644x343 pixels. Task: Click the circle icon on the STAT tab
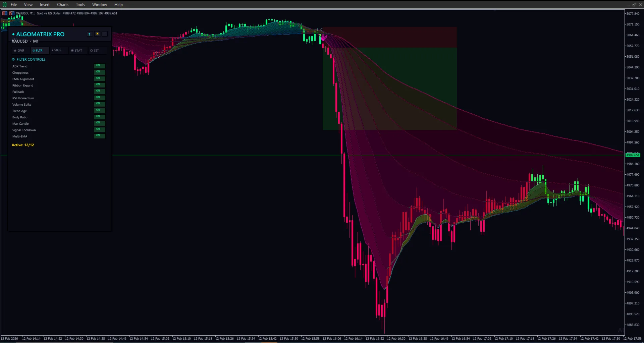pyautogui.click(x=72, y=50)
